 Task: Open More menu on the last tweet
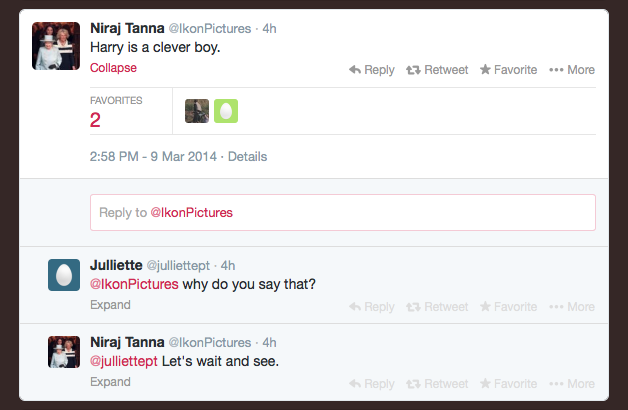tap(572, 384)
